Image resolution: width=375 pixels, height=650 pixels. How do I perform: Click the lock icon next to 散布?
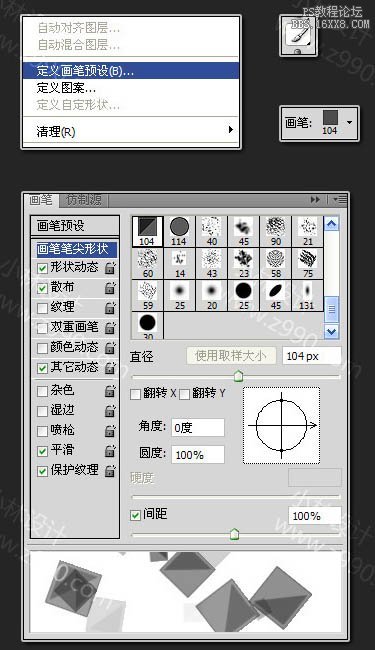pyautogui.click(x=110, y=288)
